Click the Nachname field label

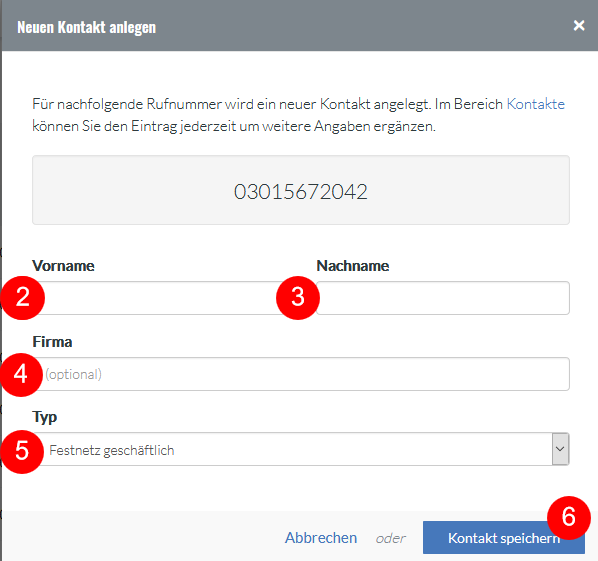(x=353, y=266)
